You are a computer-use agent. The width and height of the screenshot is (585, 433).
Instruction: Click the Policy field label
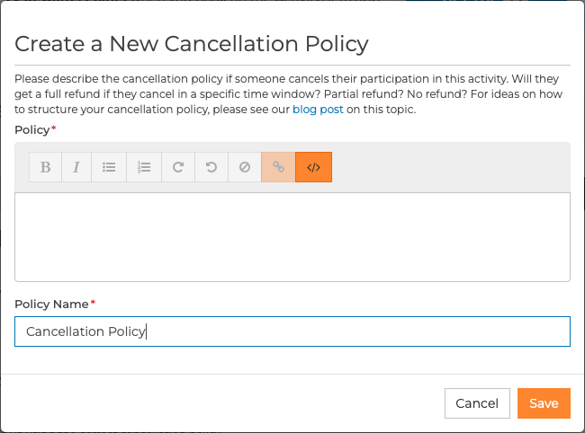click(32, 130)
